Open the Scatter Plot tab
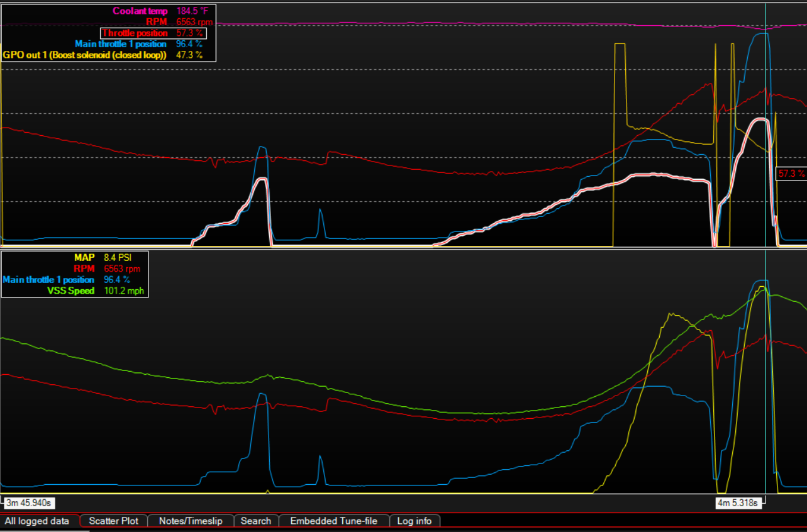 [114, 521]
